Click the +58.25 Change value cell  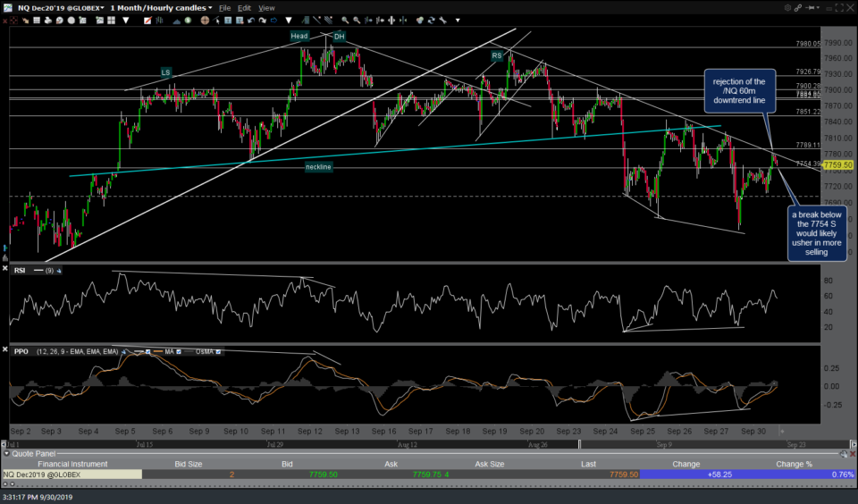coord(719,475)
